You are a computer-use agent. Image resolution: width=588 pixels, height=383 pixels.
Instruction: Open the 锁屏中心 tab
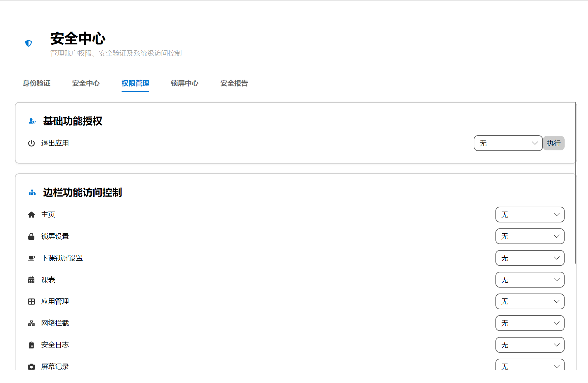(x=184, y=83)
